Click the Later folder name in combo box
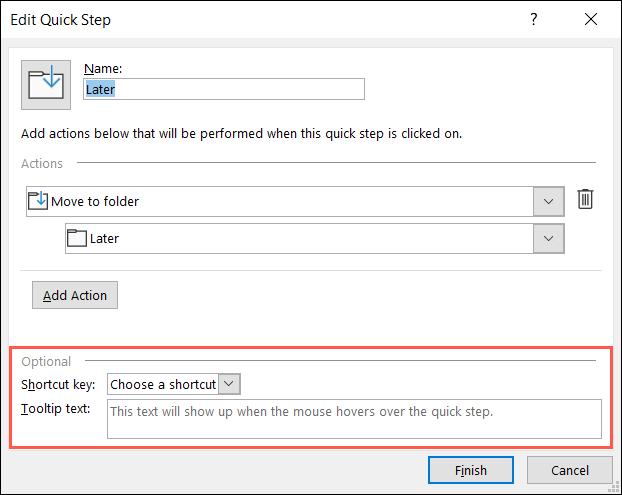The width and height of the screenshot is (622, 495). [x=104, y=238]
